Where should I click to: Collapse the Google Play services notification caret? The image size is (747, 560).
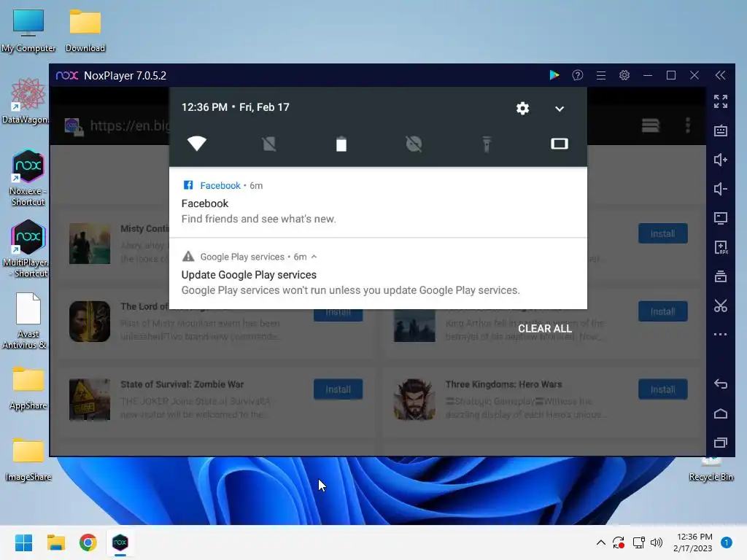click(x=314, y=257)
